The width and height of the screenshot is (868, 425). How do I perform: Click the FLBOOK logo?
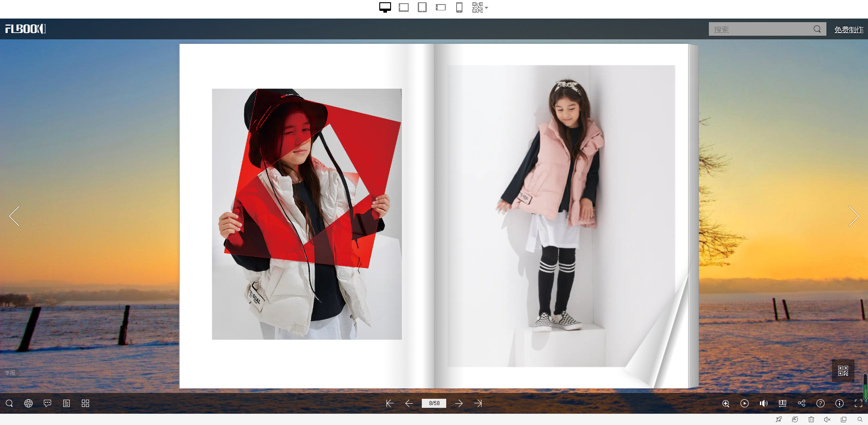coord(25,29)
